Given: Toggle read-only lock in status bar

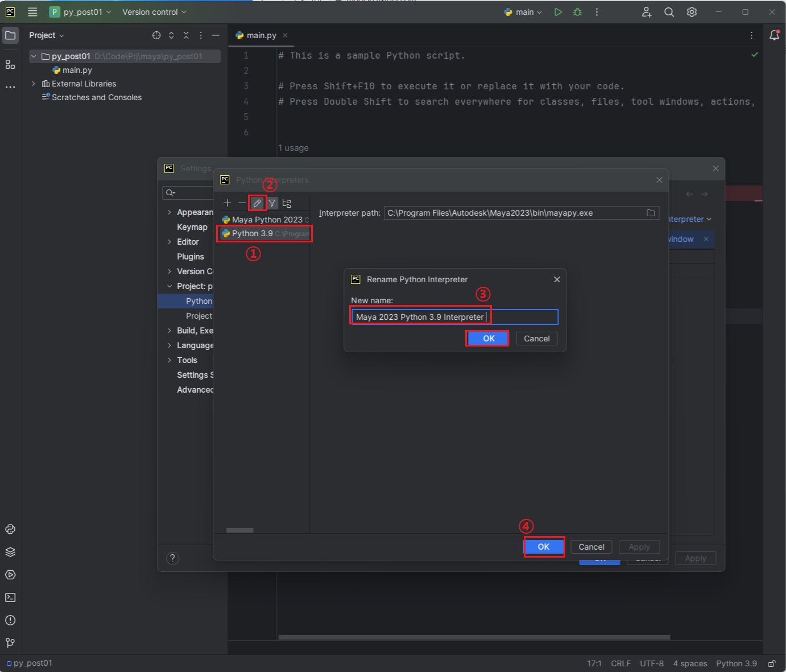Looking at the screenshot, I should [772, 663].
